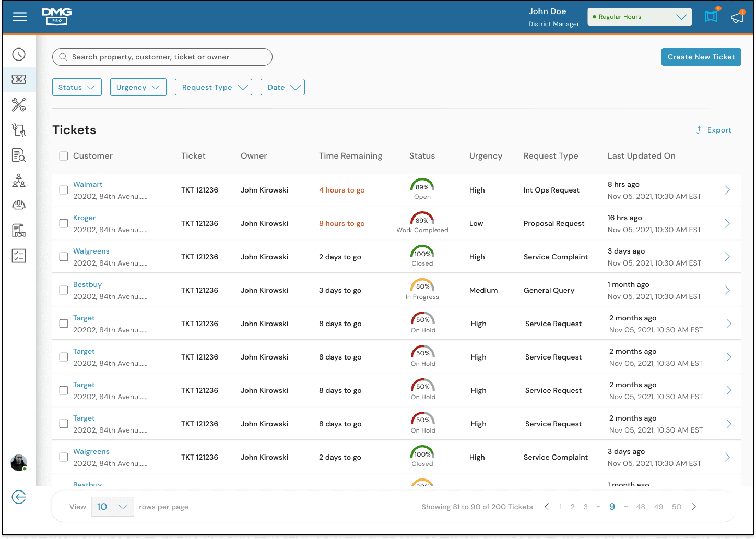Viewport: 756px width, 539px height.
Task: Open the wrench and screwdriver tools icon
Action: click(19, 105)
